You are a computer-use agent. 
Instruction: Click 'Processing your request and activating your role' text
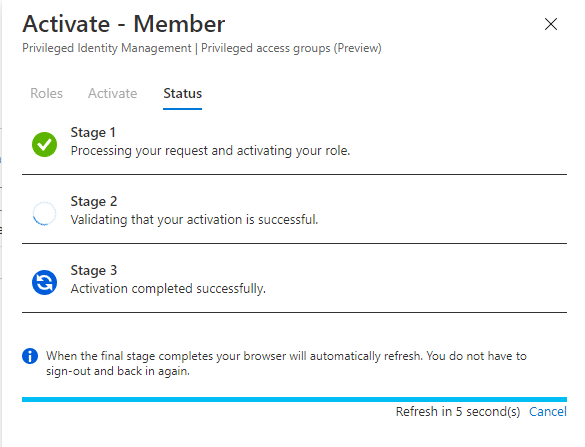pyautogui.click(x=210, y=151)
